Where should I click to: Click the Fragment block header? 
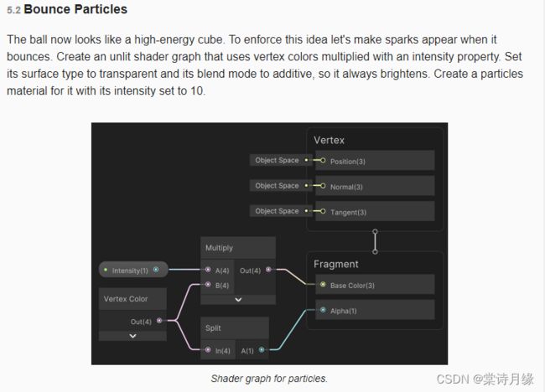pyautogui.click(x=335, y=264)
